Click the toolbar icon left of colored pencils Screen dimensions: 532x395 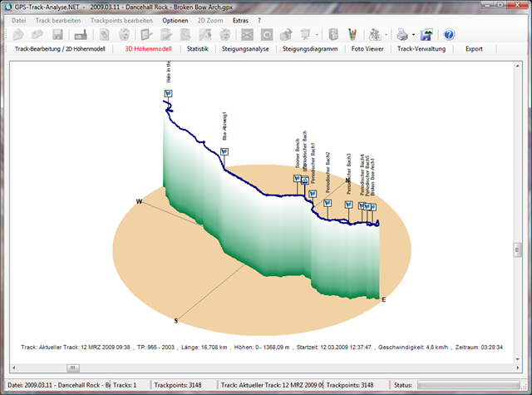[x=333, y=35]
